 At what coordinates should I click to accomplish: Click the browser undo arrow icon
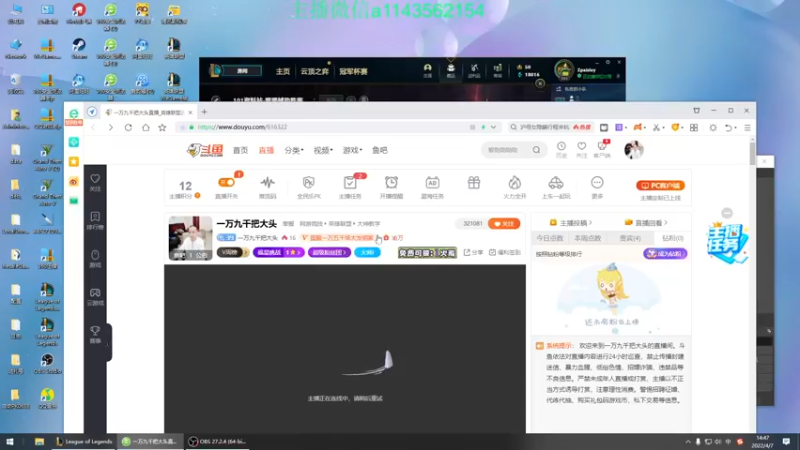[x=729, y=128]
